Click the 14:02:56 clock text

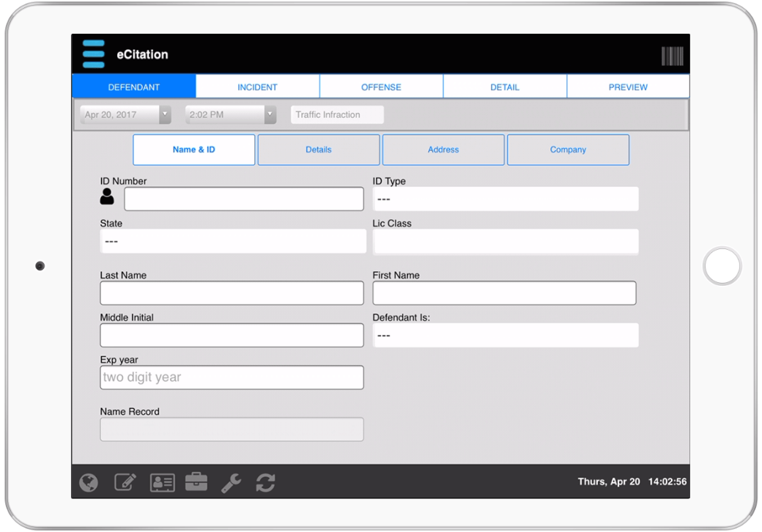pyautogui.click(x=667, y=481)
